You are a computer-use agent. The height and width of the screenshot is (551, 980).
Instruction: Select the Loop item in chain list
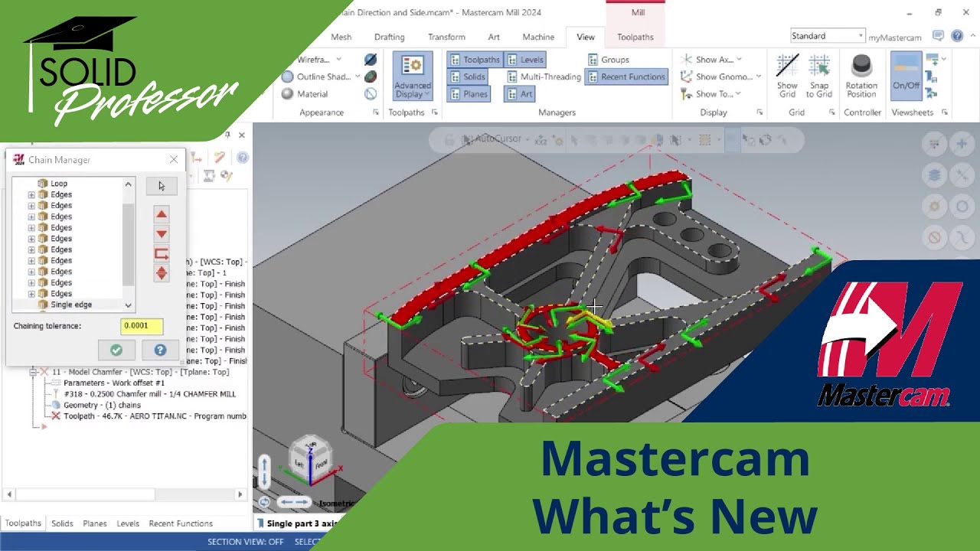point(58,184)
